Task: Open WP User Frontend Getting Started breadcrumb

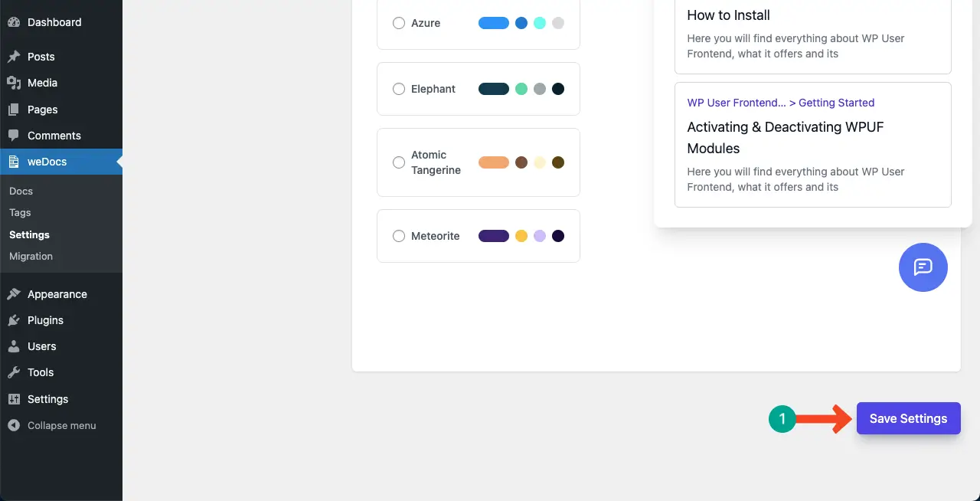Action: (780, 103)
